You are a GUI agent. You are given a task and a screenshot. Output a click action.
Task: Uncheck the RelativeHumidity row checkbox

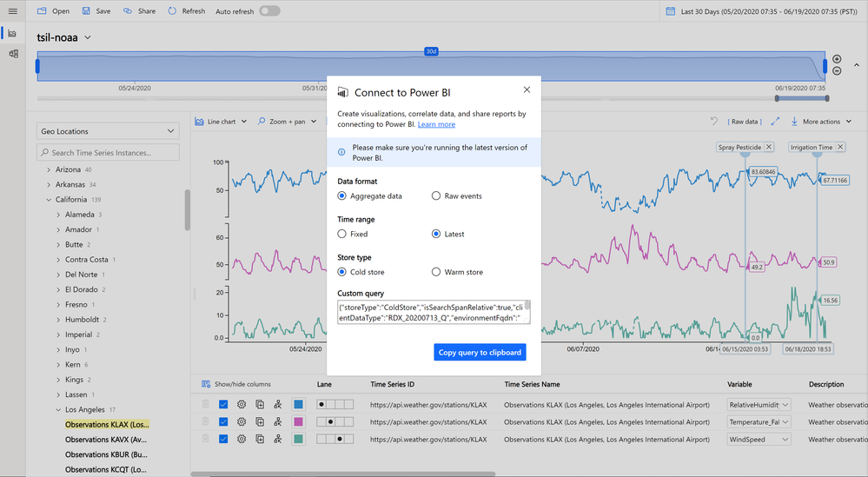(223, 405)
